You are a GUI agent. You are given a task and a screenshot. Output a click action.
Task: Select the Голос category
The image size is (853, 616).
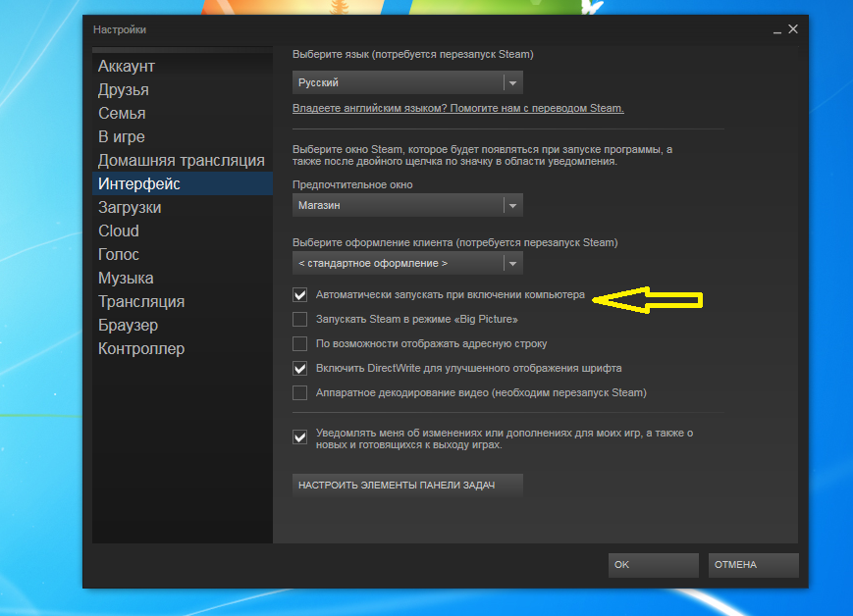pyautogui.click(x=183, y=254)
